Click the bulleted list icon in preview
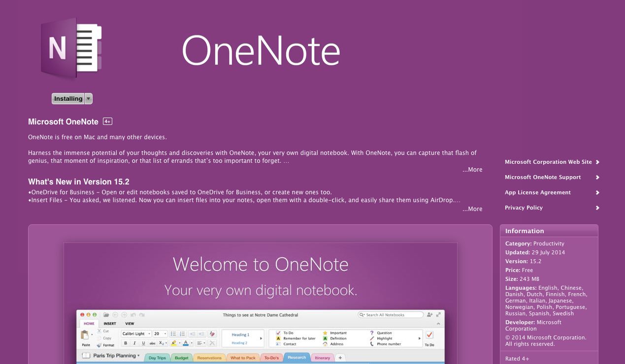The width and height of the screenshot is (625, 364). coord(173,334)
